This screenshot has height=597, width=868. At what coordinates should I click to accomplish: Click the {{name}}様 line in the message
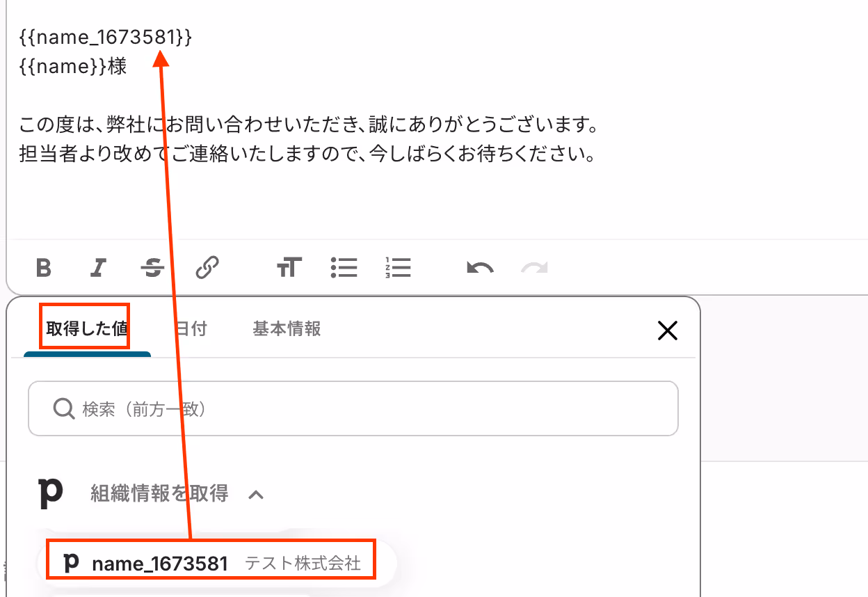click(x=73, y=67)
